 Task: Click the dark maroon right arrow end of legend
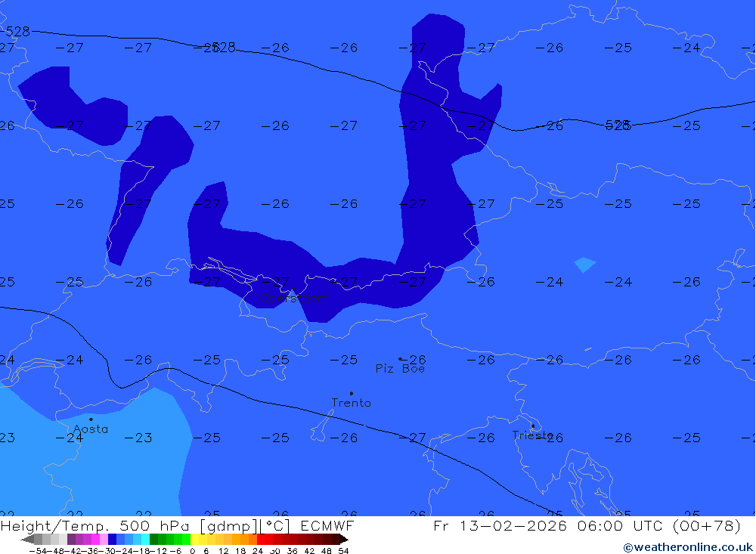click(x=343, y=540)
